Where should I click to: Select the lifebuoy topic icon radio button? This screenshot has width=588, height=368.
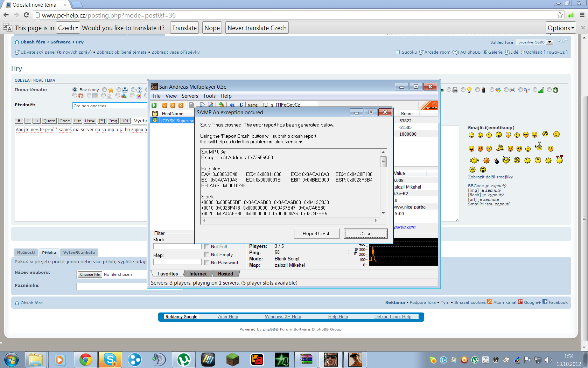[75, 95]
